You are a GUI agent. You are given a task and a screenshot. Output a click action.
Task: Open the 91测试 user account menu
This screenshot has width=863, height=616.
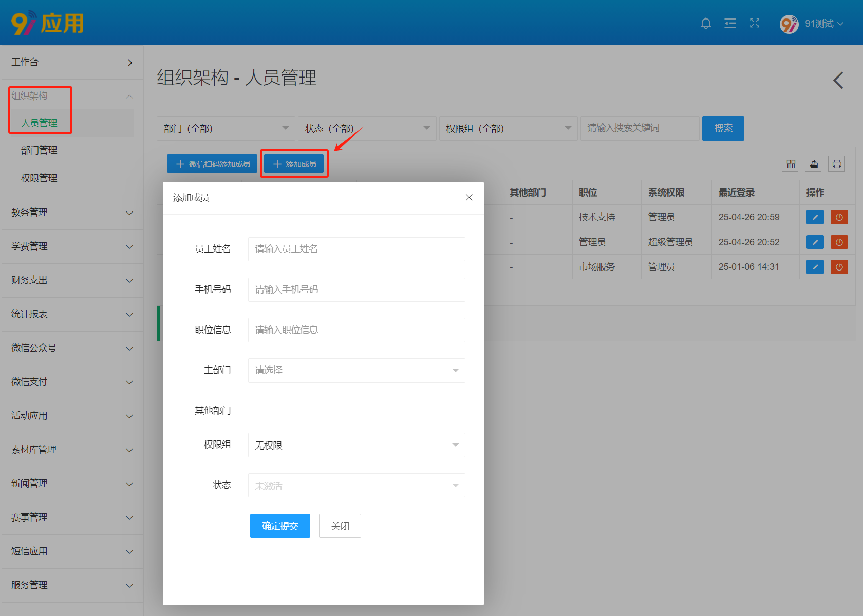(x=812, y=24)
